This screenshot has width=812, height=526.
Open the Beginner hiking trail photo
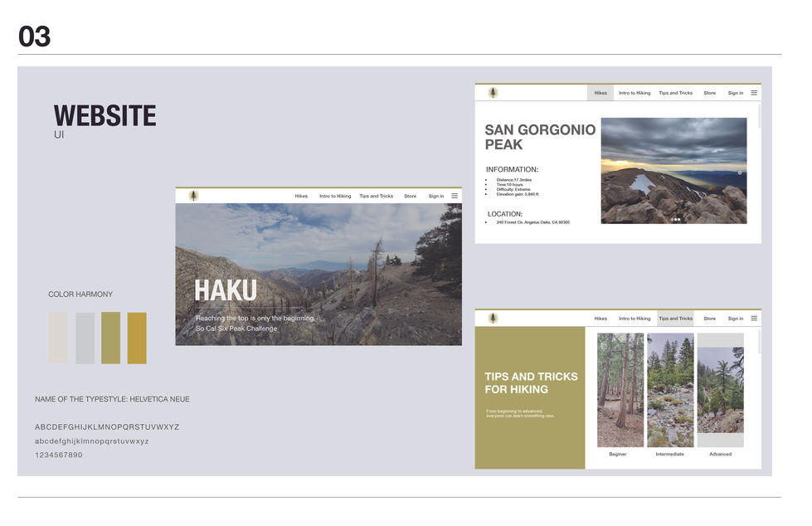tap(620, 390)
